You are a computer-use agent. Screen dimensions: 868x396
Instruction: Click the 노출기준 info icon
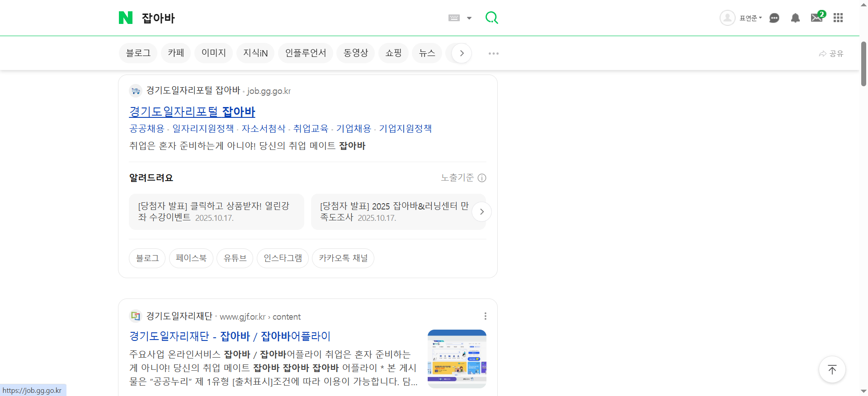tap(482, 178)
